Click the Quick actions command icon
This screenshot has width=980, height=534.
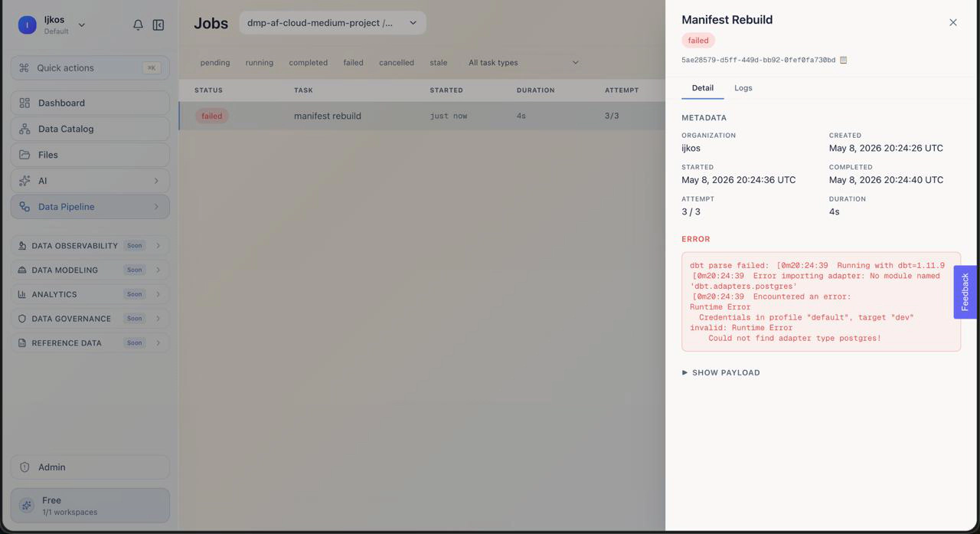(x=24, y=67)
